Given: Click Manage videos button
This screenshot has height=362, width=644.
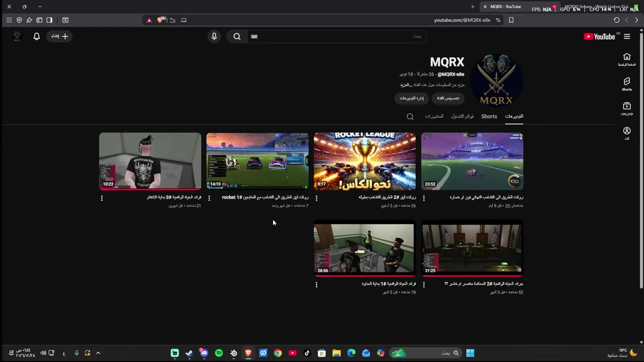Looking at the screenshot, I should tap(412, 98).
